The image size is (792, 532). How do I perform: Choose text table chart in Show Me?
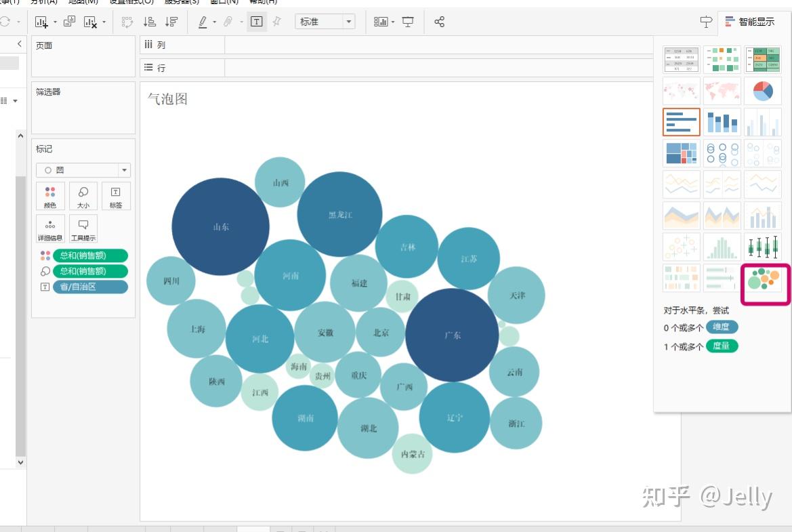coord(682,60)
